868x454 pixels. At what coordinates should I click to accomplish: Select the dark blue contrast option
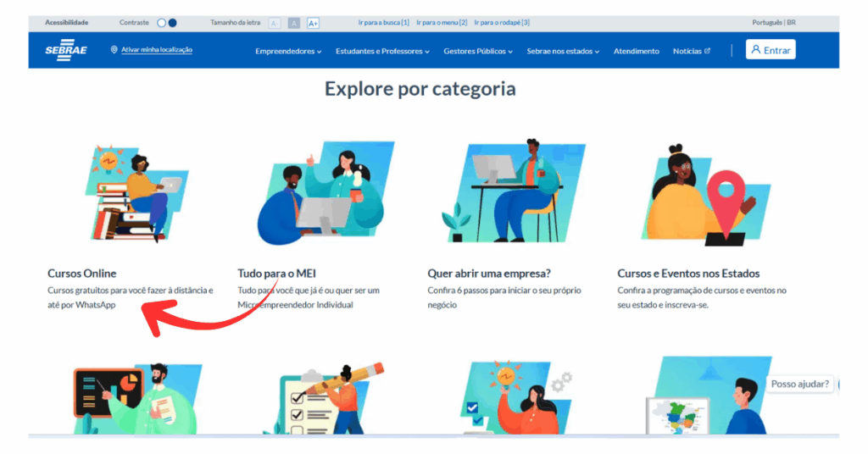coord(173,23)
